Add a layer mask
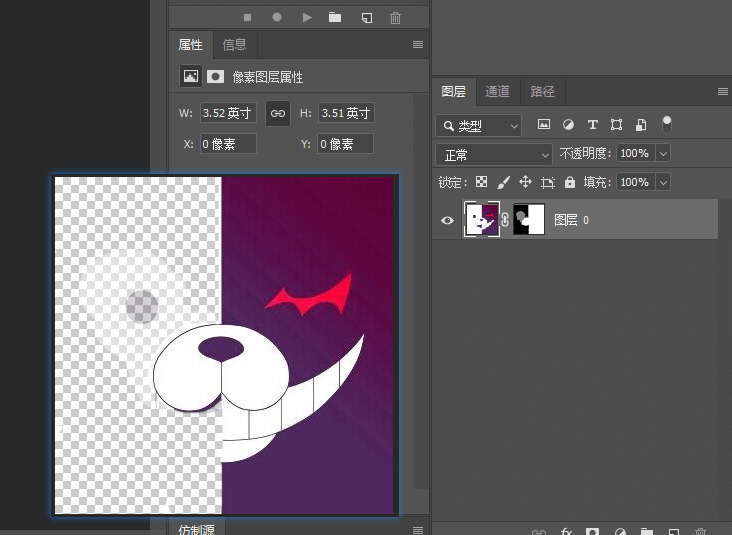Image resolution: width=732 pixels, height=535 pixels. point(592,532)
